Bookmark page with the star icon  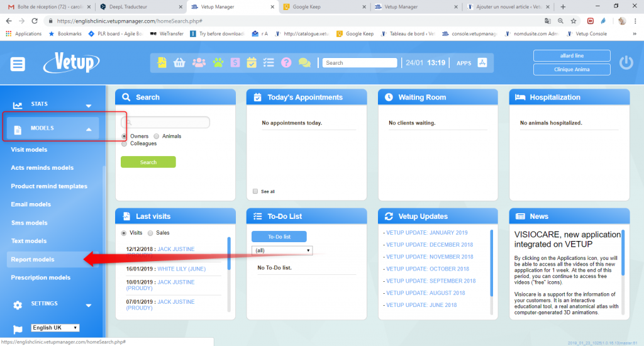click(x=574, y=21)
